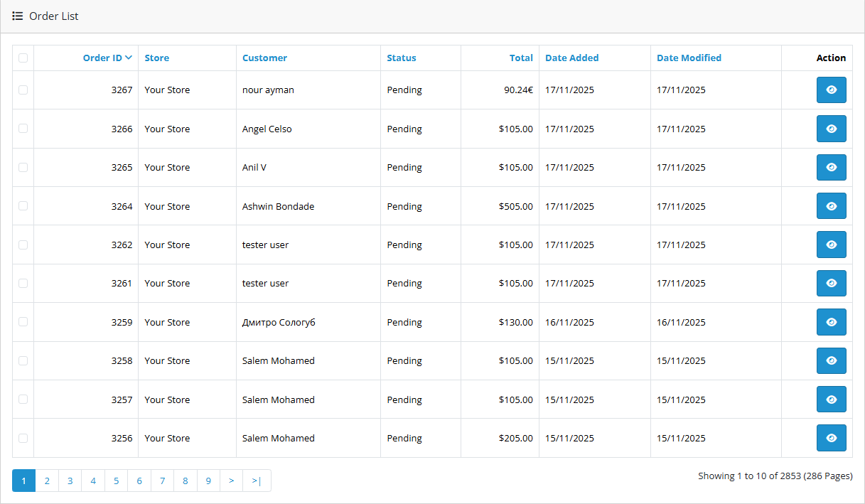Click customer name Anil V
865x504 pixels.
click(x=254, y=167)
